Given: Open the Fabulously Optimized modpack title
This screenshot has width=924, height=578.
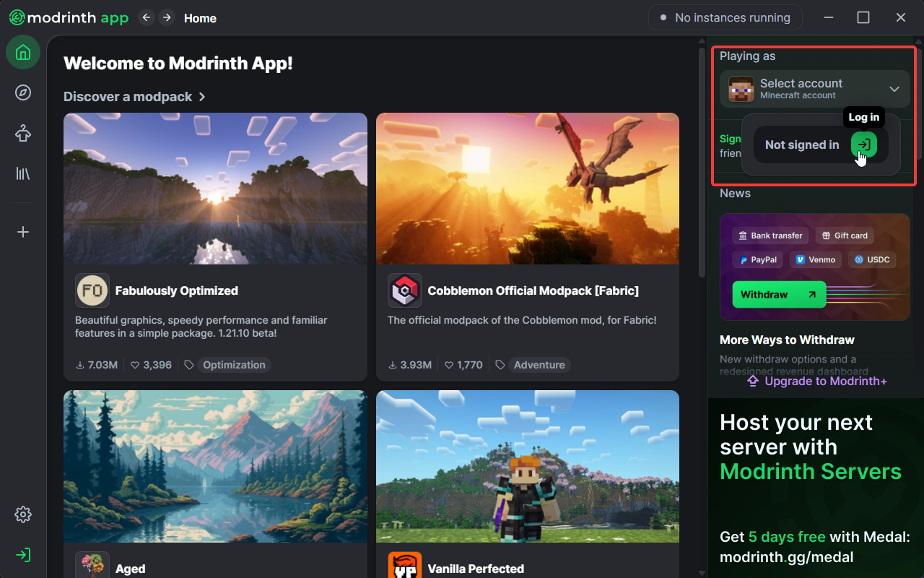Looking at the screenshot, I should pyautogui.click(x=177, y=290).
